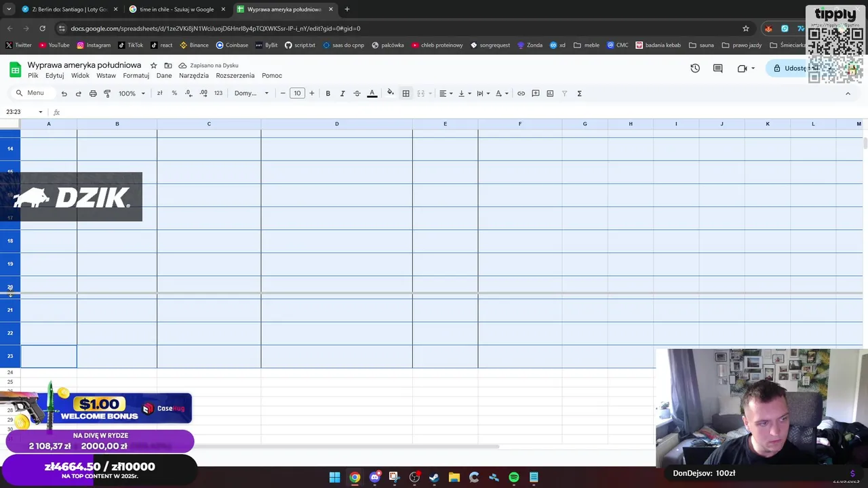Open a new browser tab
868x488 pixels.
[347, 9]
